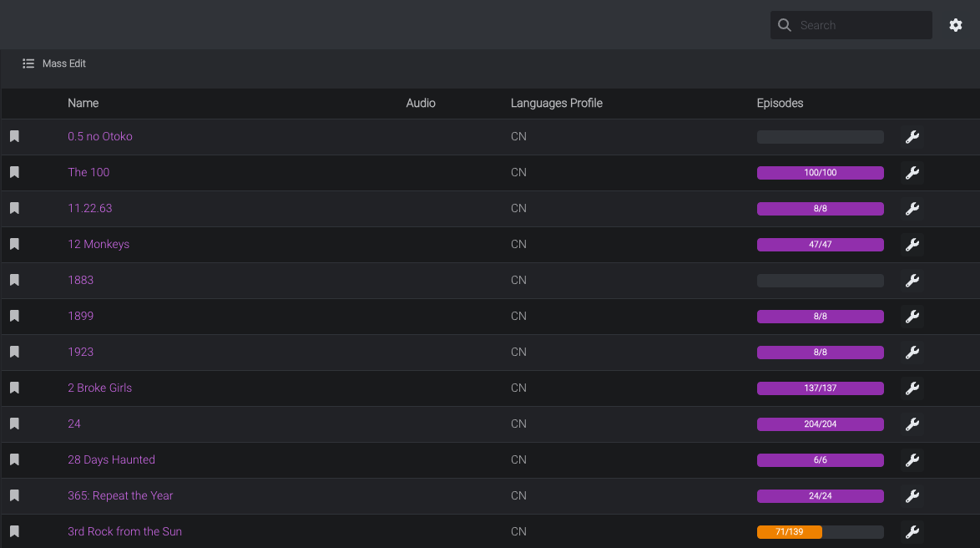This screenshot has height=548, width=980.
Task: Edit 2 Broke Girls with wrench icon
Action: (x=912, y=388)
